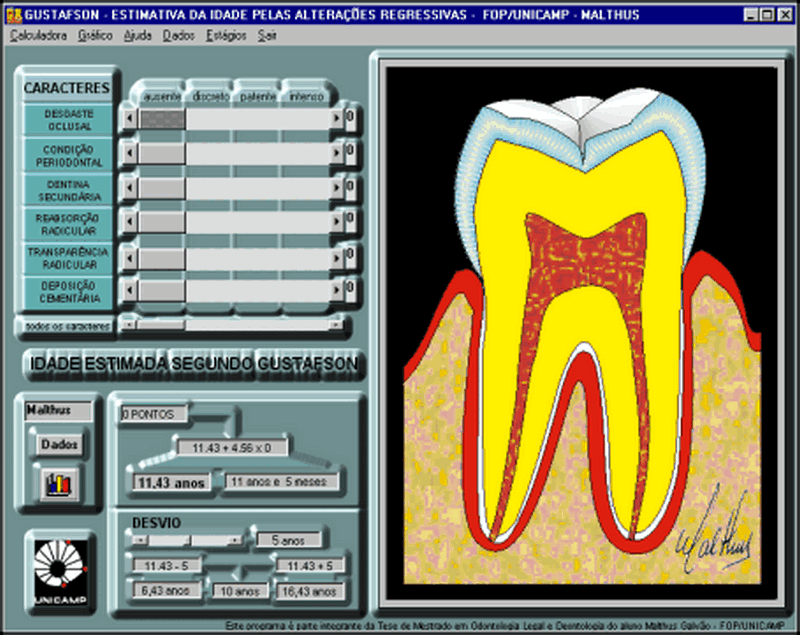Click the '11.43 + 4.56 x 0' formula box
Viewport: 800px width, 635px height.
click(x=232, y=448)
